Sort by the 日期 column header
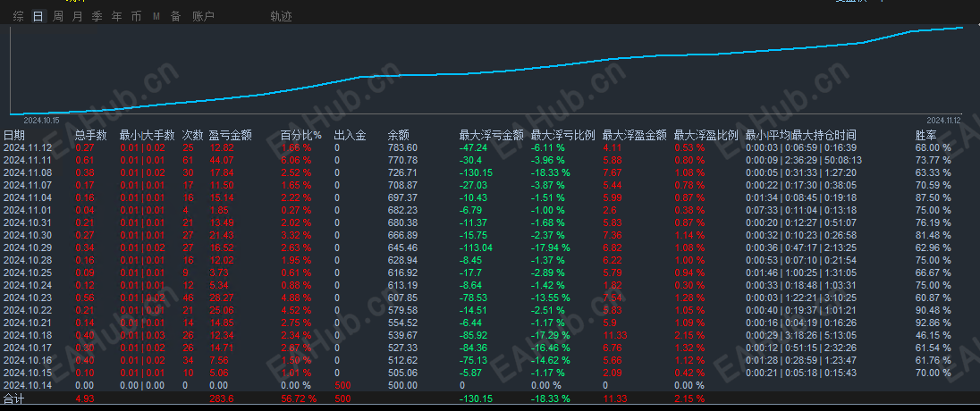980x411 pixels. point(14,135)
